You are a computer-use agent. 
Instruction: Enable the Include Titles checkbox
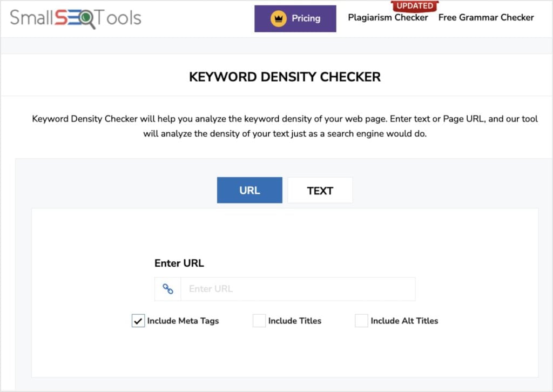pos(259,321)
